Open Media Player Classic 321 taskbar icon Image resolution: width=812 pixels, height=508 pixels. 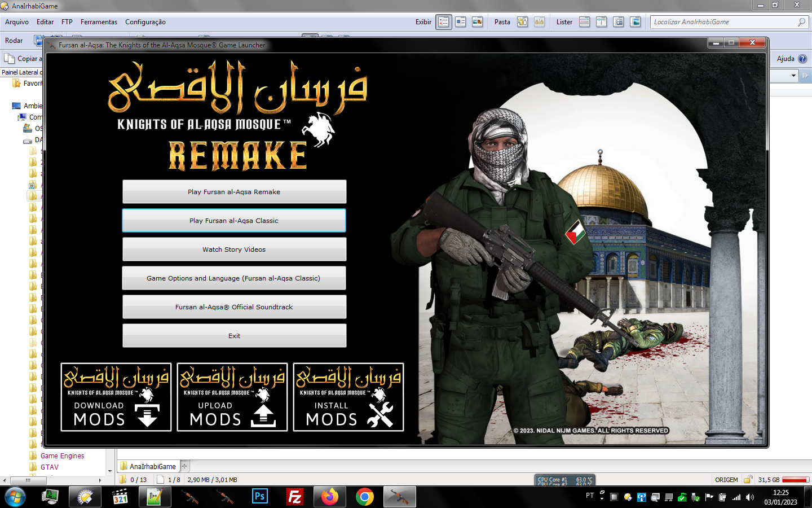120,497
